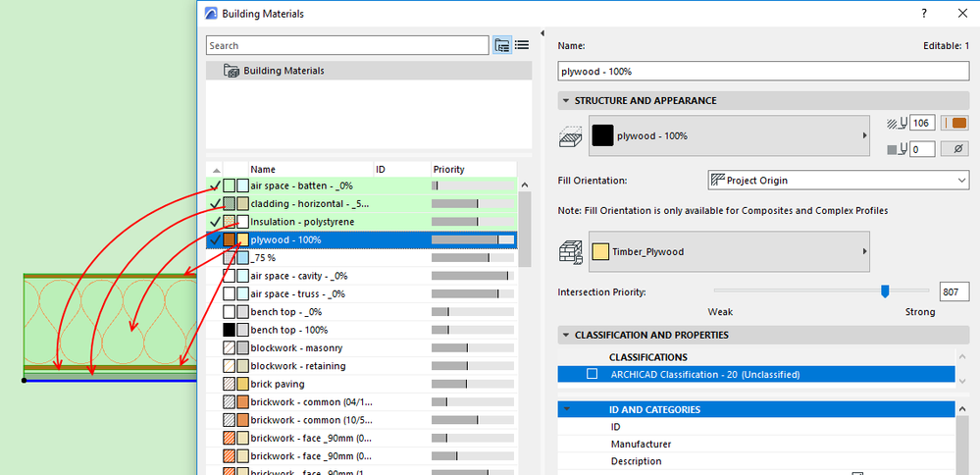The height and width of the screenshot is (475, 980).
Task: Click the Intersection Priority slider handle
Action: (885, 291)
